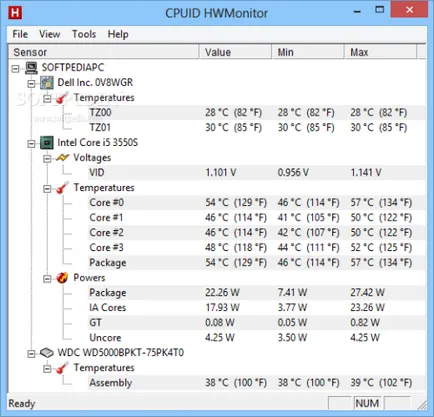Click the CPU Temperatures thermometer icon

click(x=62, y=188)
